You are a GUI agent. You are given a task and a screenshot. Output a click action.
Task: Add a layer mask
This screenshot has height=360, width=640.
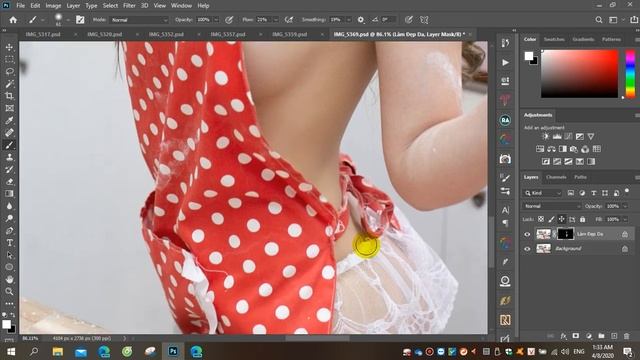[x=576, y=336]
